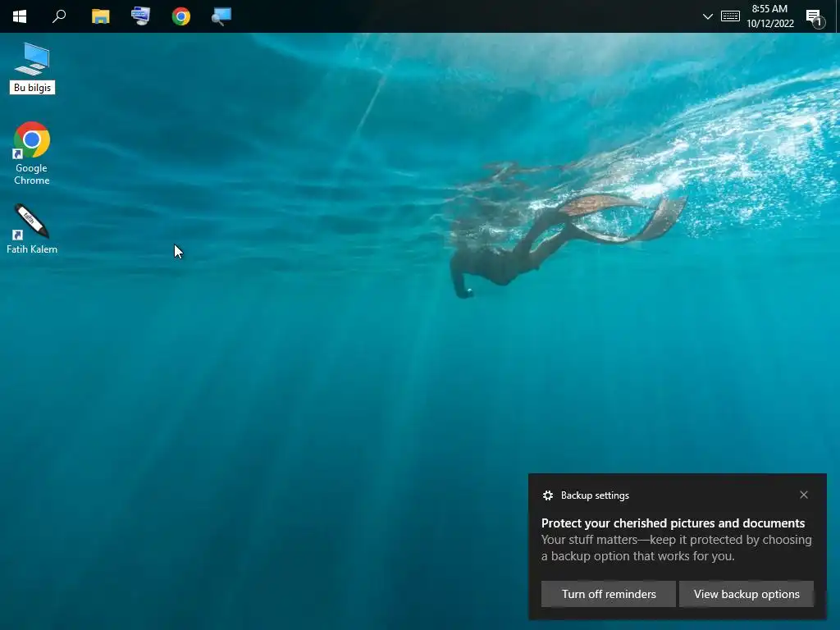This screenshot has width=840, height=630.
Task: Open the clock showing 8:55 AM
Action: [x=769, y=8]
